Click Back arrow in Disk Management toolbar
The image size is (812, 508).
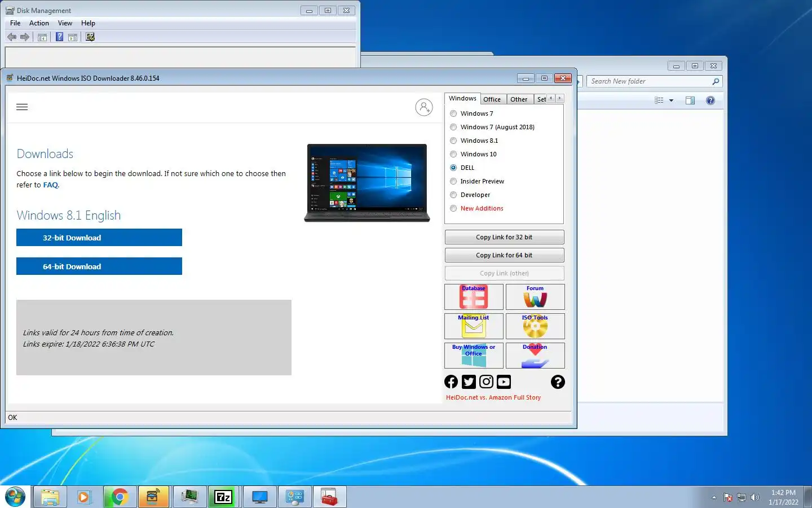(x=12, y=37)
